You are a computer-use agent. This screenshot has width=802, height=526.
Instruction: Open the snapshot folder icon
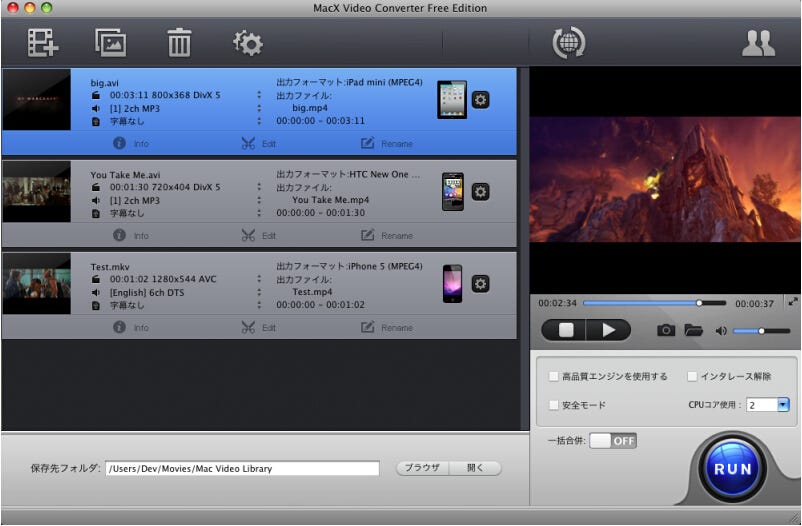coord(694,331)
